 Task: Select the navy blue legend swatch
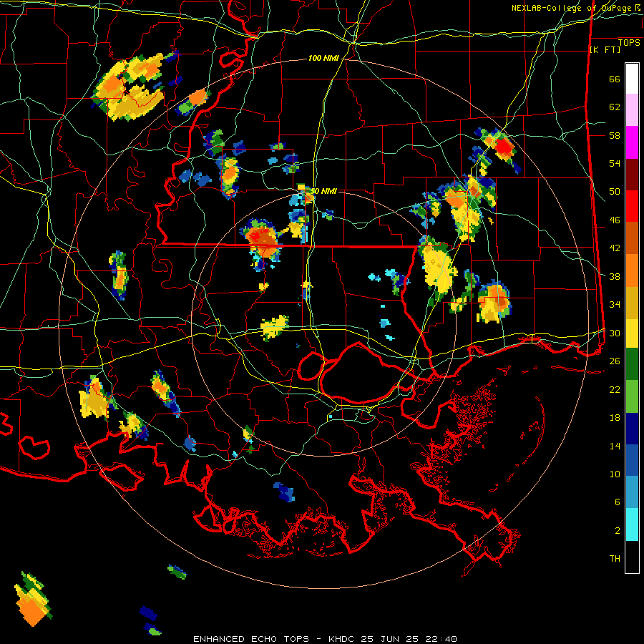[x=632, y=429]
